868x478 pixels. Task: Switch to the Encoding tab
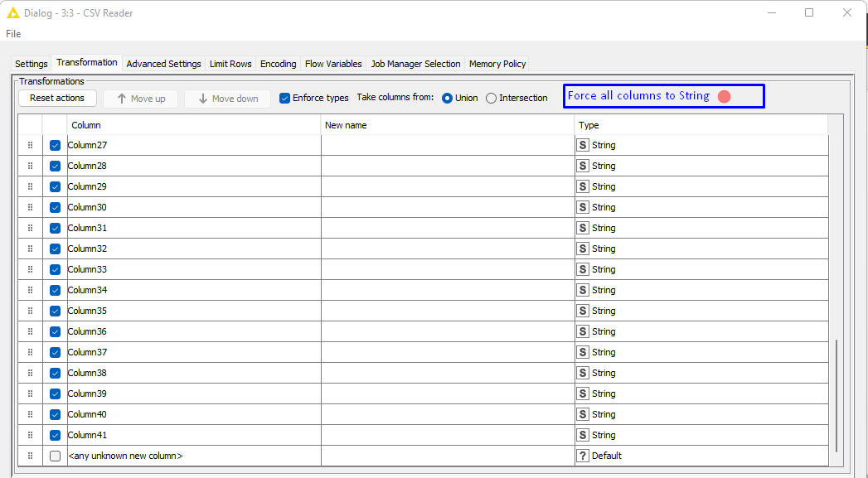(278, 64)
